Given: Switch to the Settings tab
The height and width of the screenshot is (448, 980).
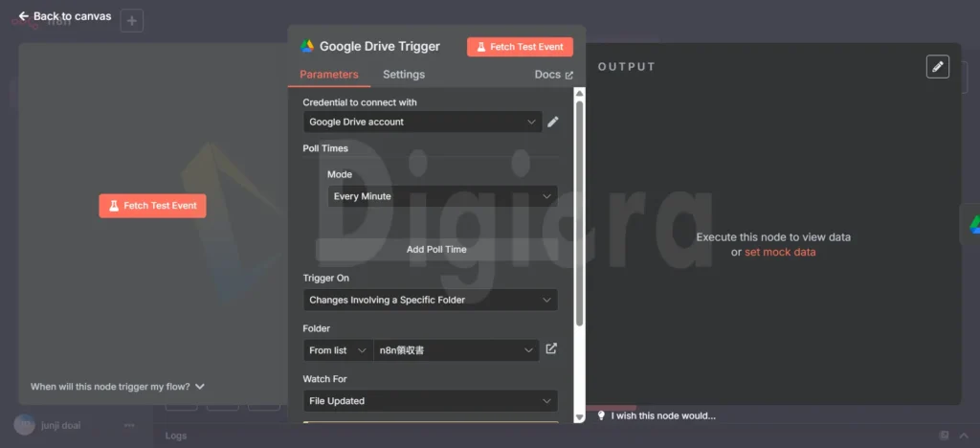Looking at the screenshot, I should (x=404, y=75).
